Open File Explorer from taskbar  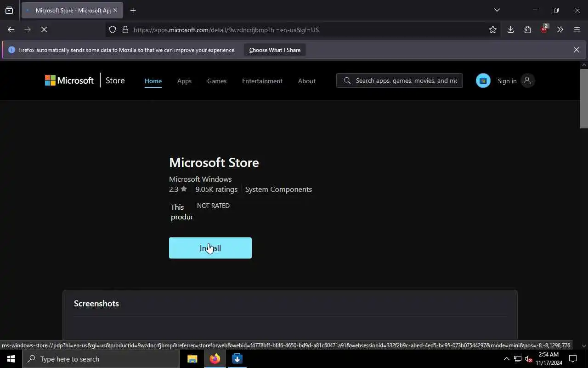click(x=192, y=359)
